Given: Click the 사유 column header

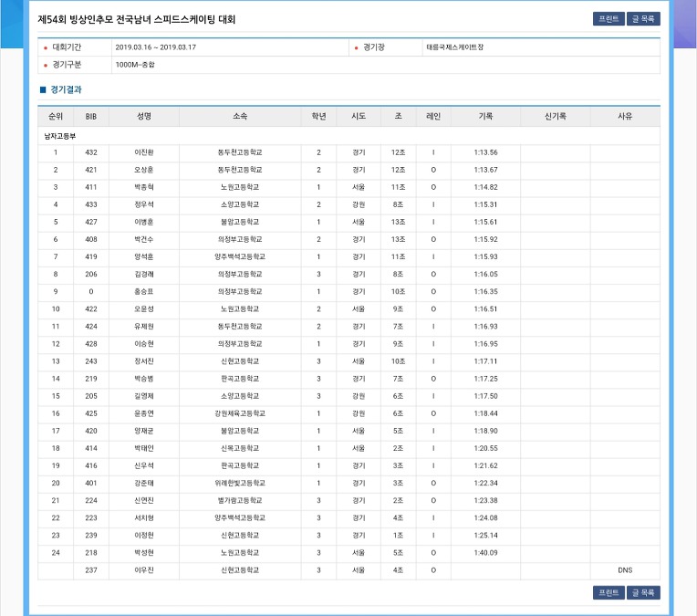Looking at the screenshot, I should [625, 117].
